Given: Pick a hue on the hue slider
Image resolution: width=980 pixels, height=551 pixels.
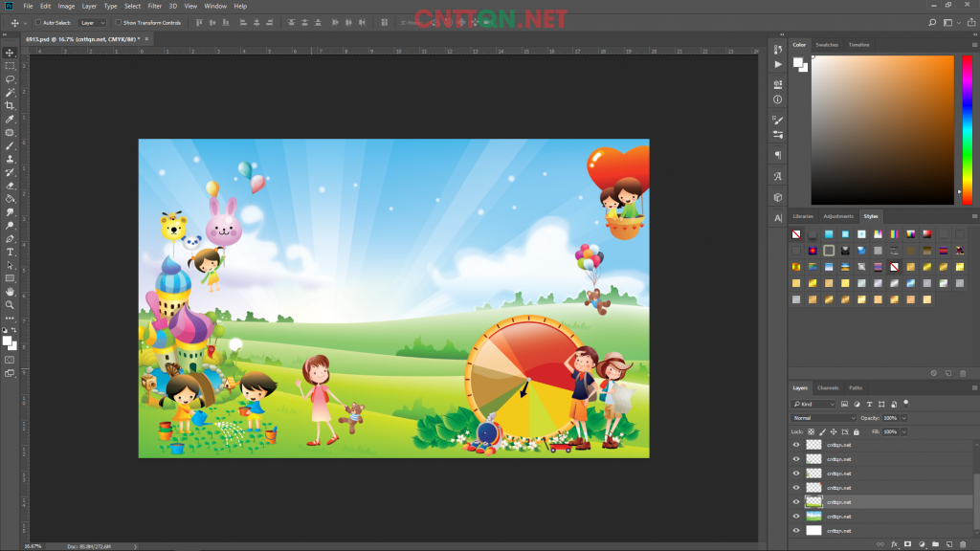Looking at the screenshot, I should tap(968, 130).
